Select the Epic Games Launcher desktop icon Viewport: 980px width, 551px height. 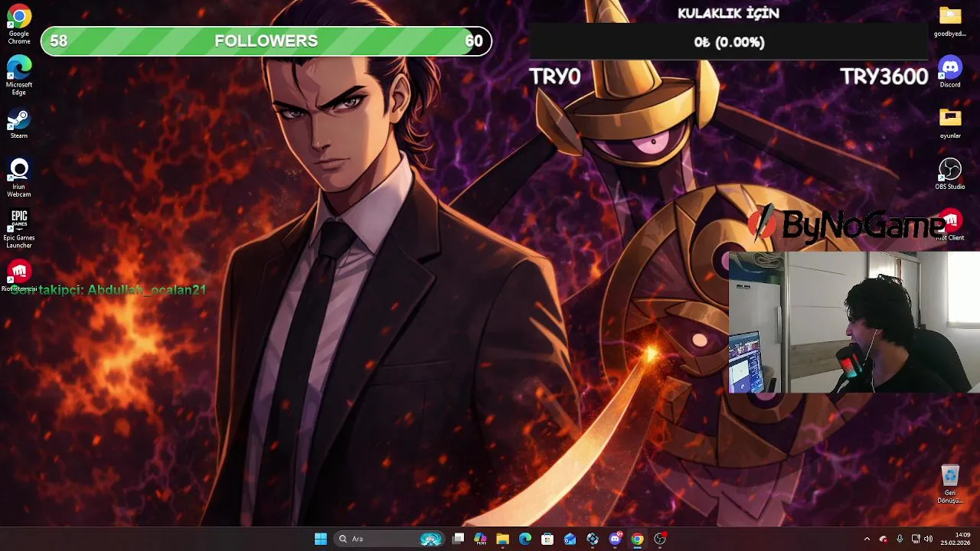19,229
